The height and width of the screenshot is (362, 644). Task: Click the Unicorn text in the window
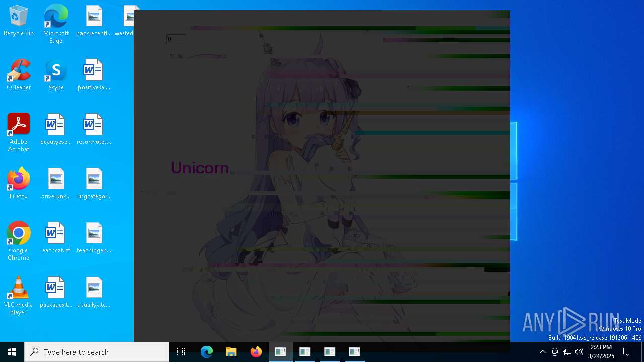point(200,168)
